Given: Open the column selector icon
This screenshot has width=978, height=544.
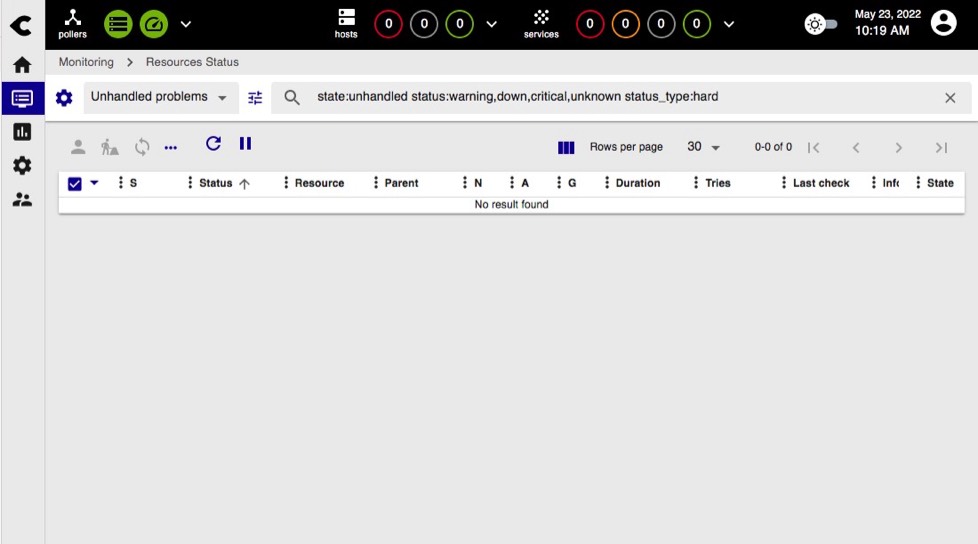Looking at the screenshot, I should [x=566, y=147].
